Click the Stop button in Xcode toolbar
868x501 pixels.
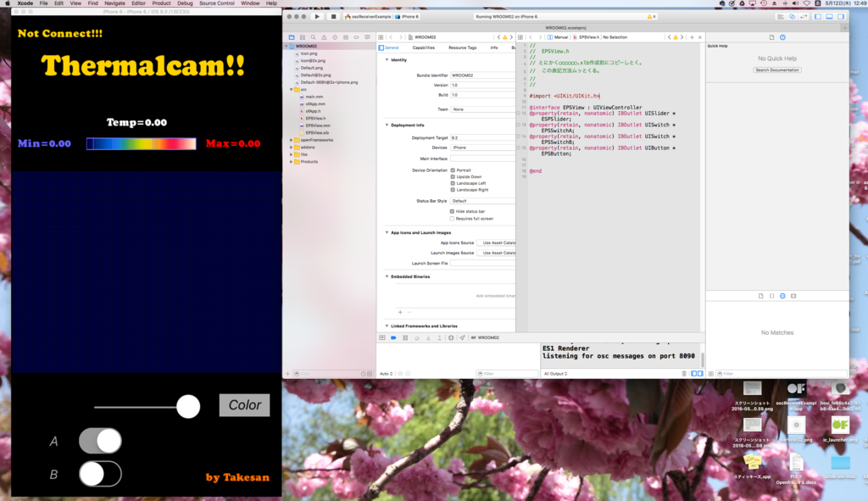pos(333,17)
